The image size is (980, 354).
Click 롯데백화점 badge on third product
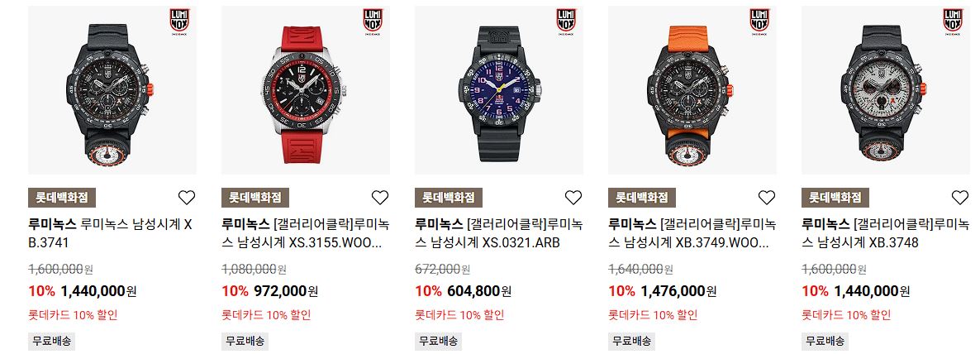[x=449, y=198]
